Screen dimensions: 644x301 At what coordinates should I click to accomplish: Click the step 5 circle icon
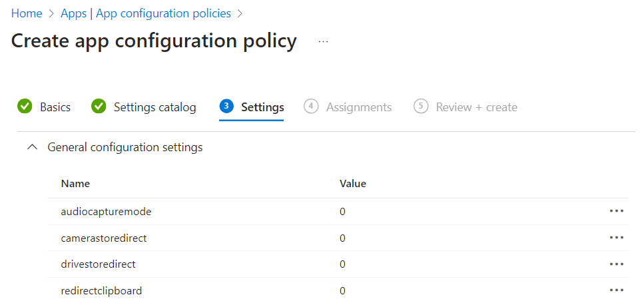click(420, 107)
